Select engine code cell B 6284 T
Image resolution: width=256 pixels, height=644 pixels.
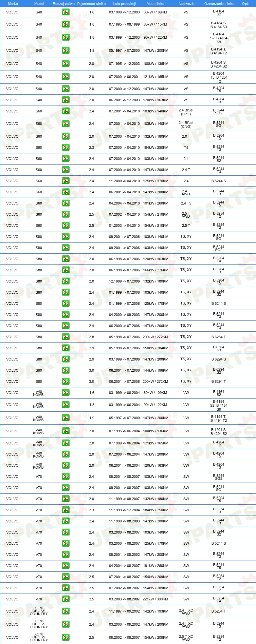pos(219,337)
